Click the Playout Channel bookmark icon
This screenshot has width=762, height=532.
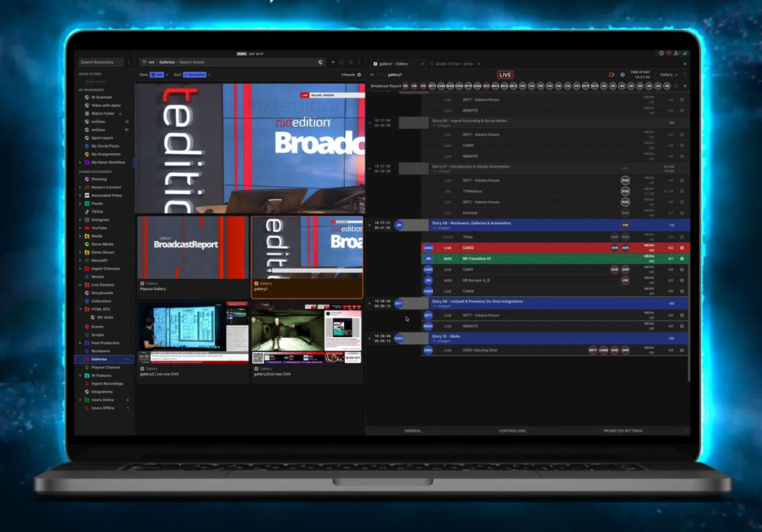coord(87,367)
